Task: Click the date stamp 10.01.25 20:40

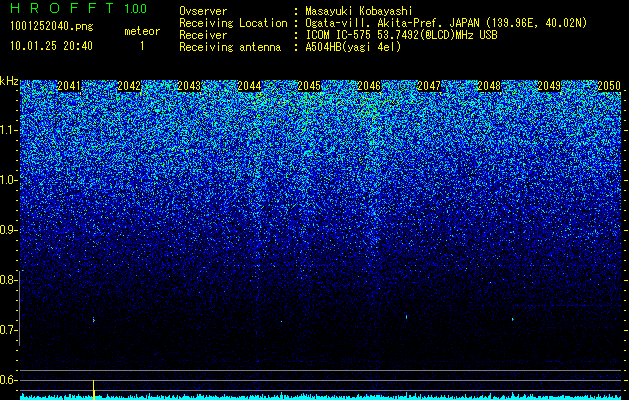Action: (x=51, y=46)
